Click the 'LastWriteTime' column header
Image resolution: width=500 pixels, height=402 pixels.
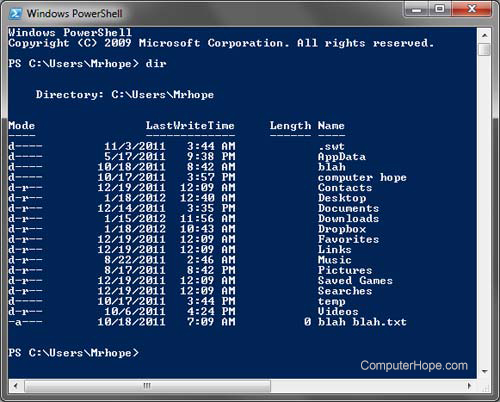(190, 126)
